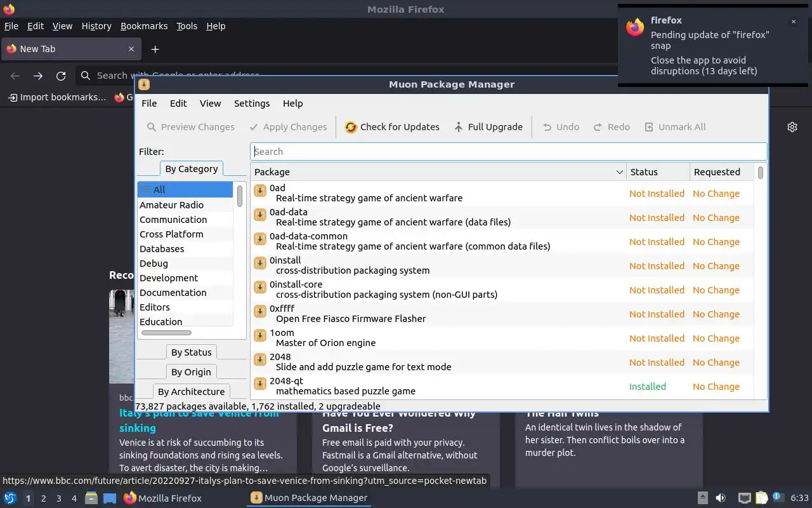
Task: Dismiss the firefox snap notification
Action: coord(793,22)
